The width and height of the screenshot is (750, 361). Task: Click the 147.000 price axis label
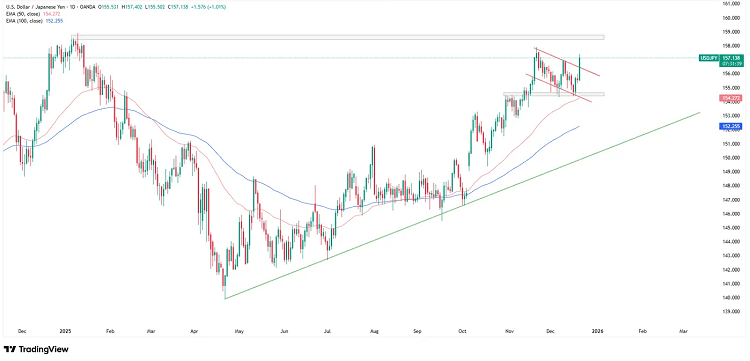coord(731,200)
